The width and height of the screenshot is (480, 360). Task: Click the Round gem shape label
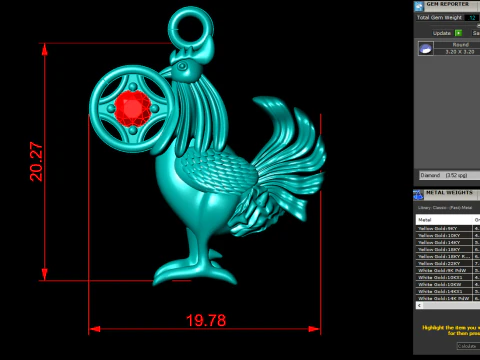click(460, 45)
